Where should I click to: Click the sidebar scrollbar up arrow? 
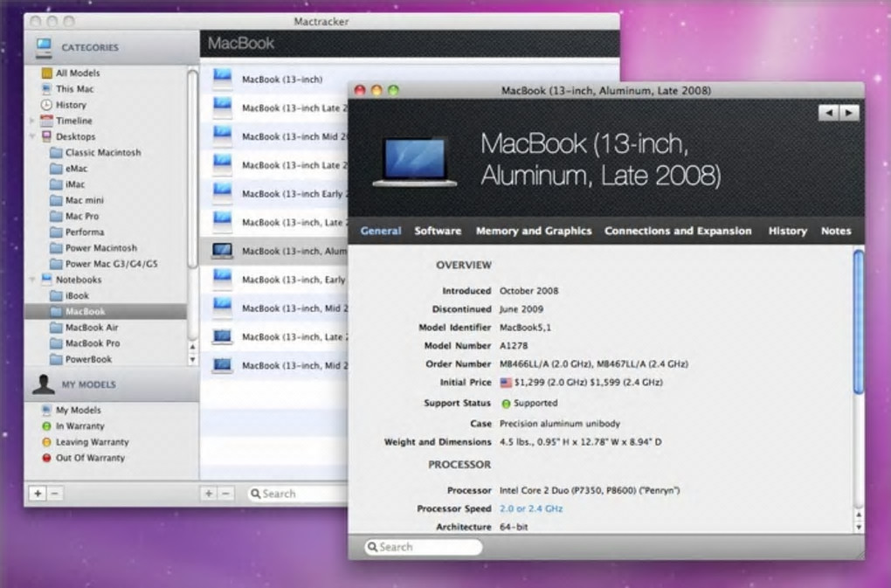tap(192, 347)
